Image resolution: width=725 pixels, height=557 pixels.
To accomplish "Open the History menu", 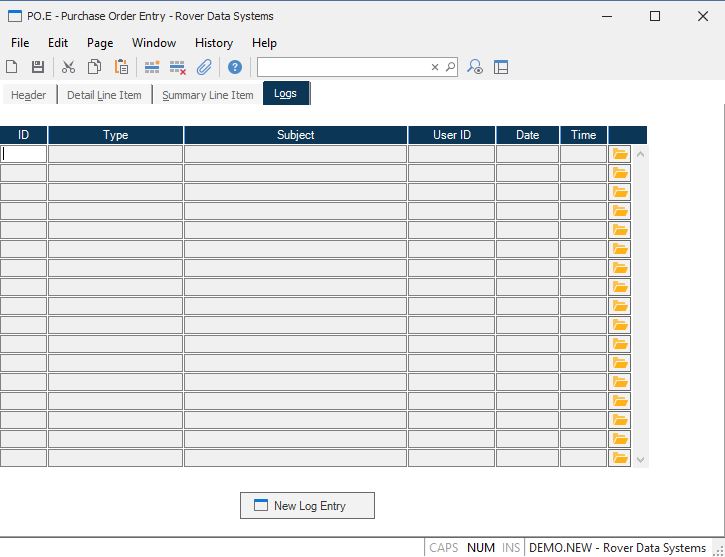I will coord(213,43).
